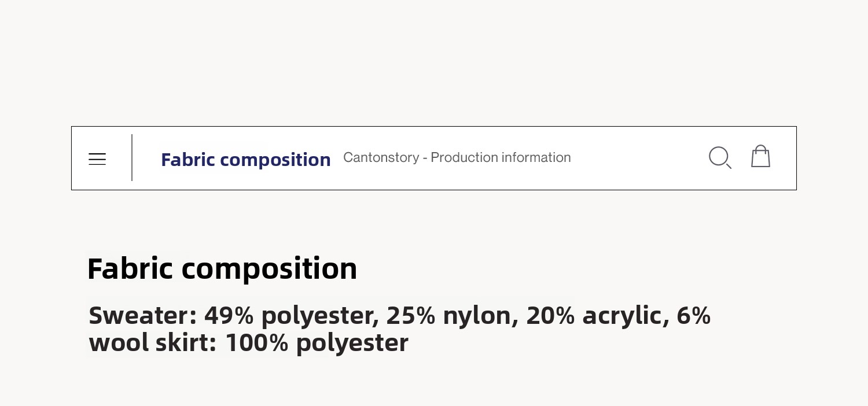
Task: Click "polyester" after the 100% value
Action: [352, 344]
